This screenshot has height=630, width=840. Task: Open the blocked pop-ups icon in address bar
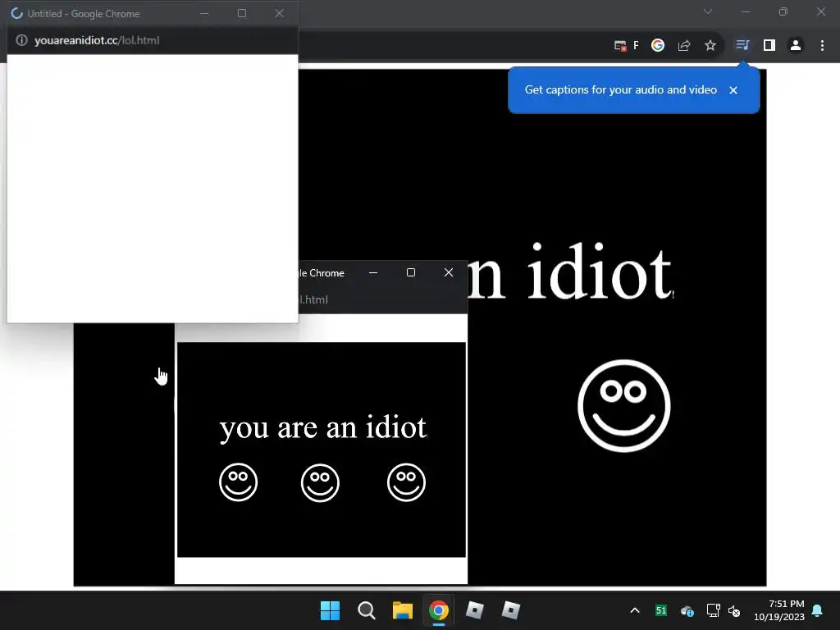[x=620, y=46]
